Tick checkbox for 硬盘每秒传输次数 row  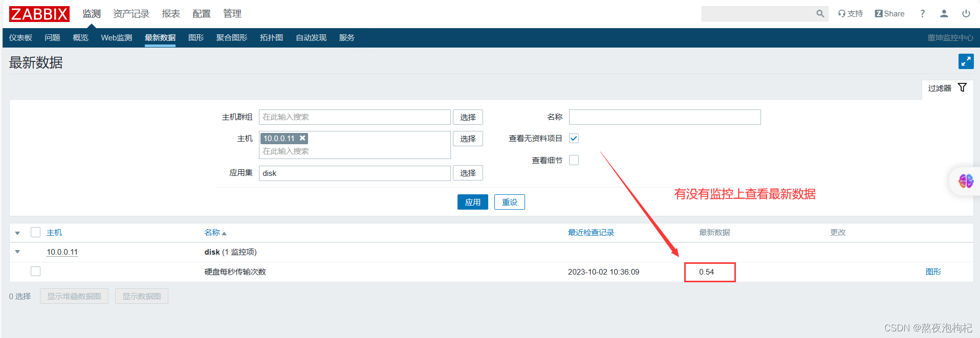(x=35, y=271)
